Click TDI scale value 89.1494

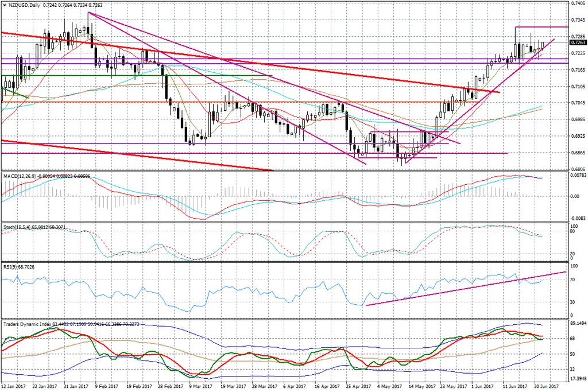[x=578, y=323]
